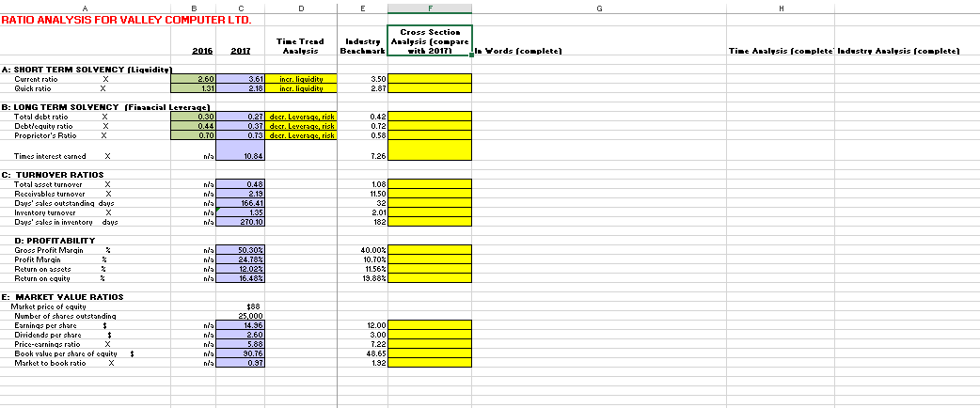Image resolution: width=980 pixels, height=408 pixels.
Task: Select Market to book ratio value 0.97
Action: pos(241,363)
